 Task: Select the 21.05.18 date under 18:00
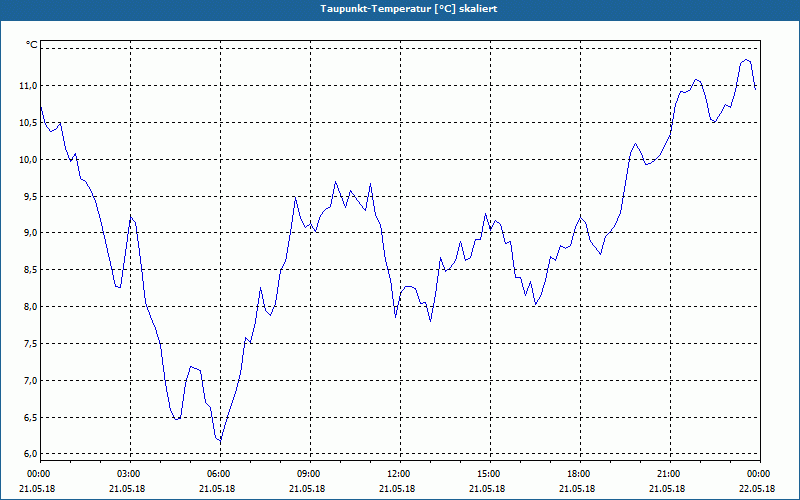(x=577, y=488)
